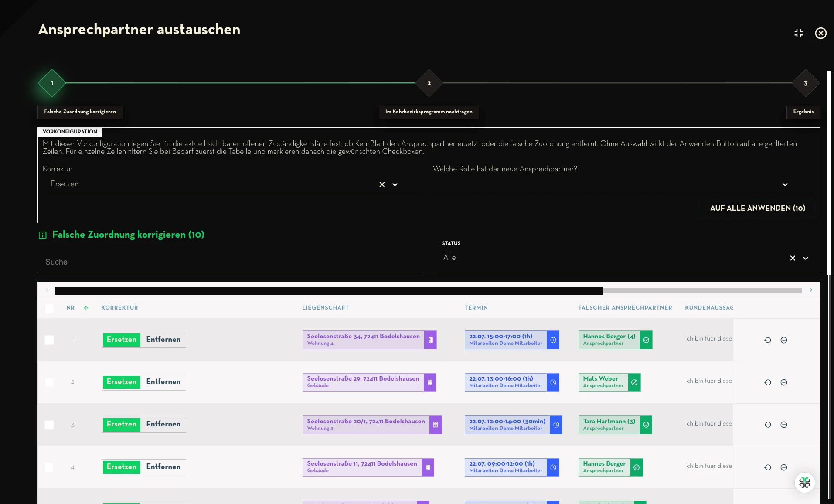The width and height of the screenshot is (834, 504).
Task: Click clock icon of 09:00-12:00 appointment
Action: coord(553,467)
